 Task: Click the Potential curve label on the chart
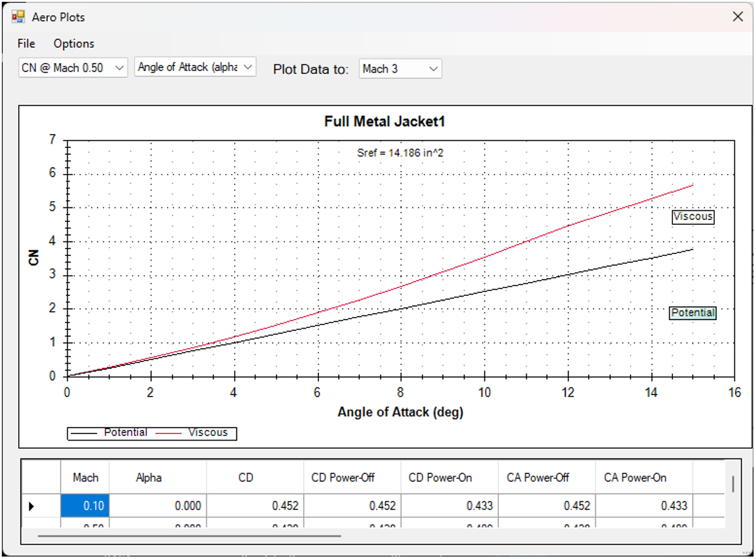coord(693,313)
